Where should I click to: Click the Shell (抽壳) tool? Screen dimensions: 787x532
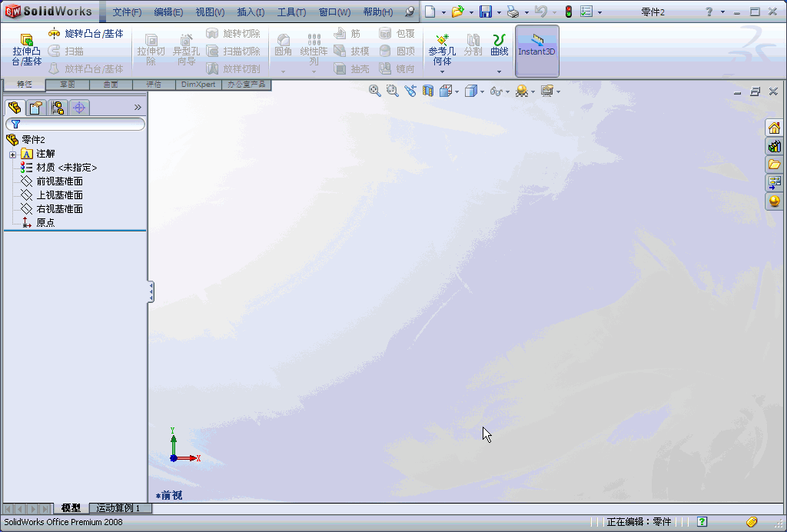pyautogui.click(x=351, y=68)
